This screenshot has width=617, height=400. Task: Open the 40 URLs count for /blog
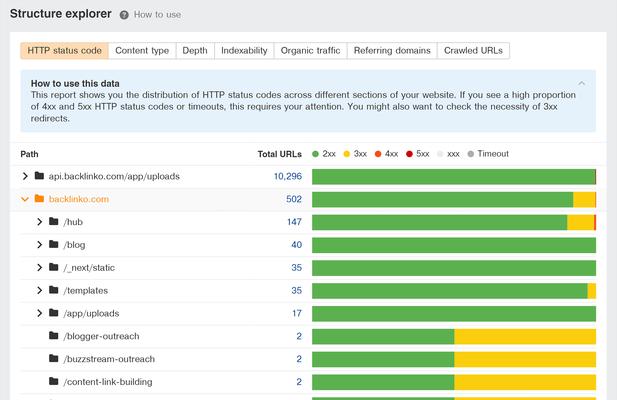pyautogui.click(x=297, y=245)
